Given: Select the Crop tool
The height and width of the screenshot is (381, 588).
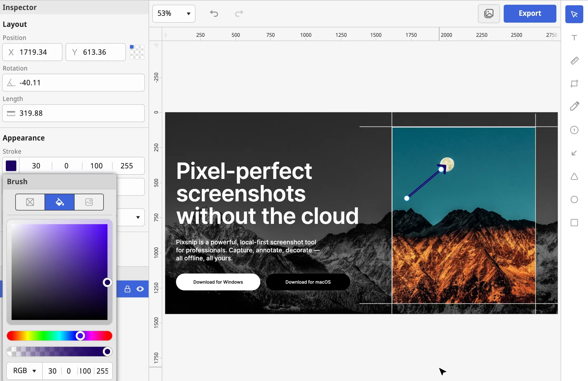Looking at the screenshot, I should 574,84.
